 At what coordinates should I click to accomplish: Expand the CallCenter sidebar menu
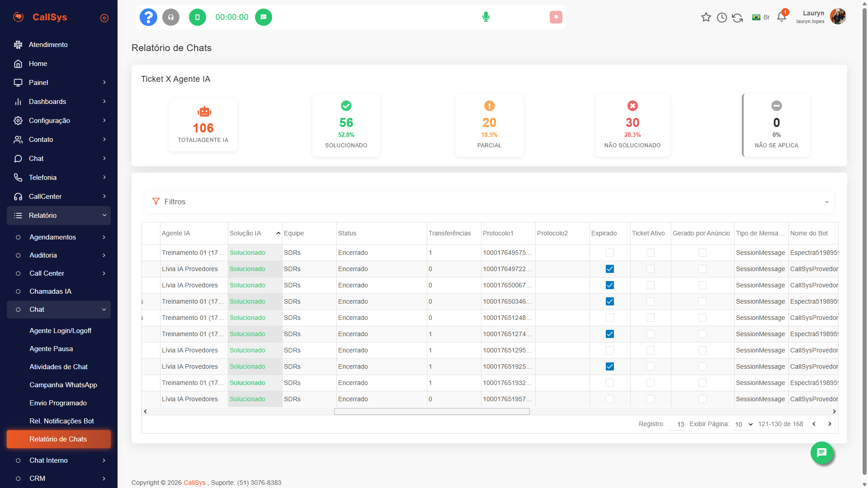click(x=59, y=197)
